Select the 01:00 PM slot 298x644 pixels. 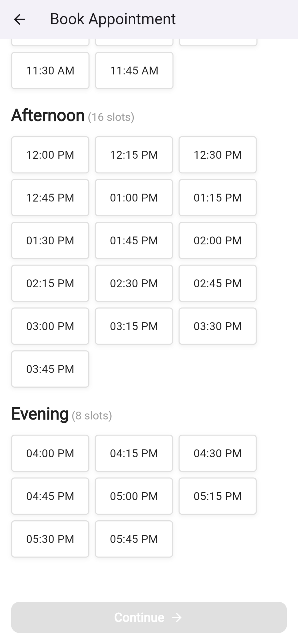point(134,197)
